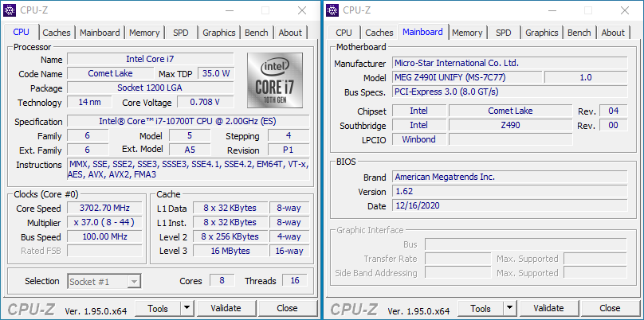This screenshot has width=644, height=320.
Task: Go to Graphics tab in right window
Action: click(x=541, y=33)
